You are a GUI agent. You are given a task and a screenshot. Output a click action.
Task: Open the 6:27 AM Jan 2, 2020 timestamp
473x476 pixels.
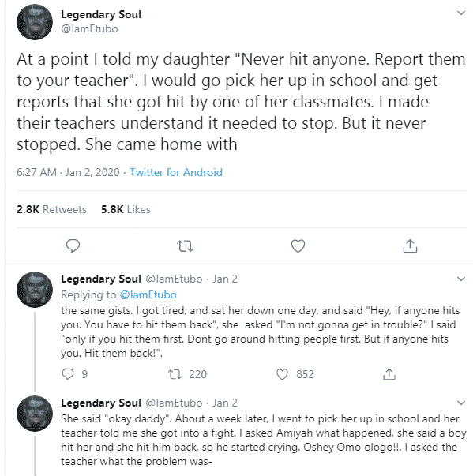coord(68,172)
